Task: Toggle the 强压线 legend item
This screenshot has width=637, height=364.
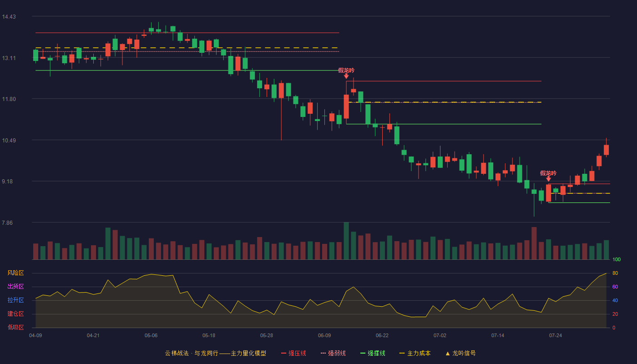Action: click(x=293, y=353)
